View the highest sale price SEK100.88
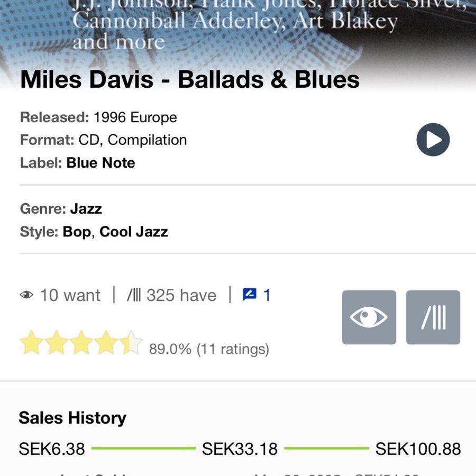 pyautogui.click(x=418, y=449)
